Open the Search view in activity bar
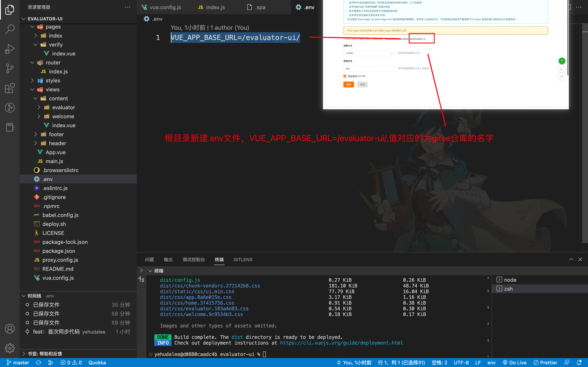 10,29
